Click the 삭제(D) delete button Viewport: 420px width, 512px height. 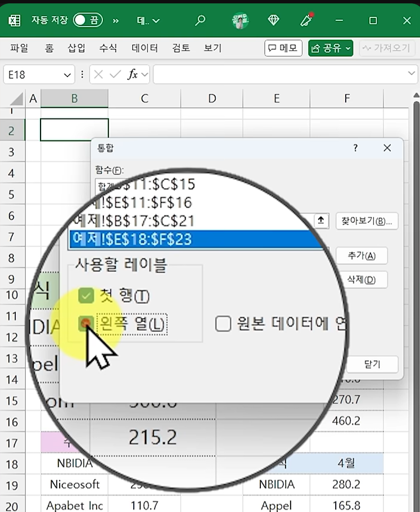pyautogui.click(x=362, y=280)
